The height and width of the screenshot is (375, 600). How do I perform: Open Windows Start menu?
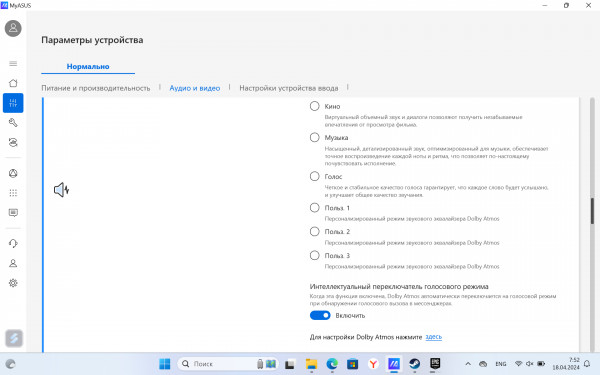point(165,364)
